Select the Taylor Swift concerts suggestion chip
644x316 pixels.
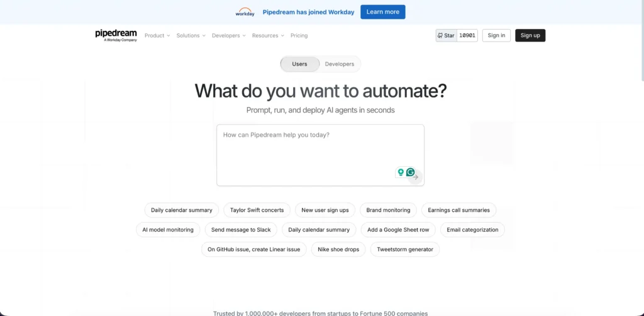coord(257,210)
